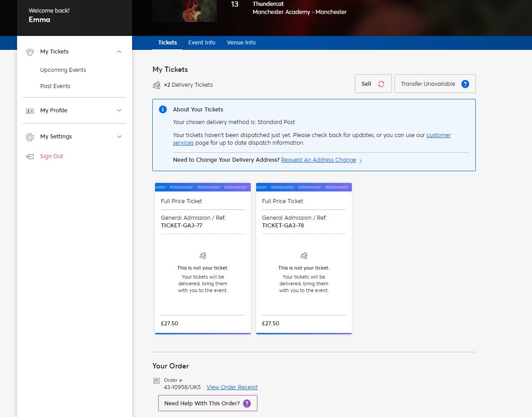Collapse the My Tickets sidebar section

[x=119, y=52]
